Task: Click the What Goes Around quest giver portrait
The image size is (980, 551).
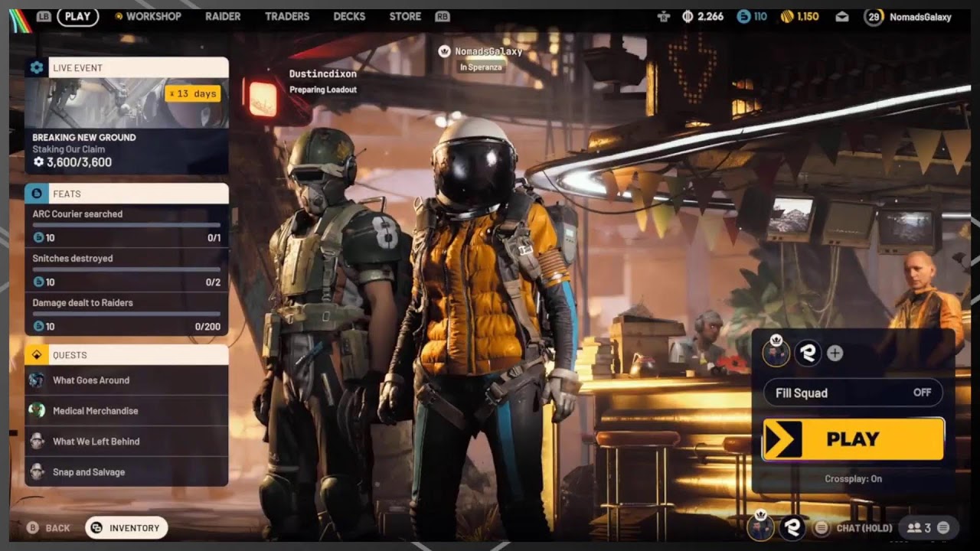Action: pos(37,380)
